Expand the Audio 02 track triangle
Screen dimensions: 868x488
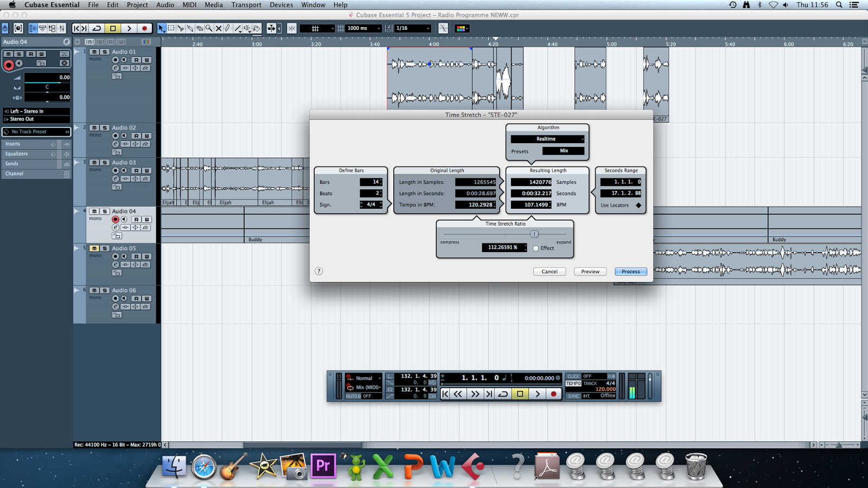77,128
